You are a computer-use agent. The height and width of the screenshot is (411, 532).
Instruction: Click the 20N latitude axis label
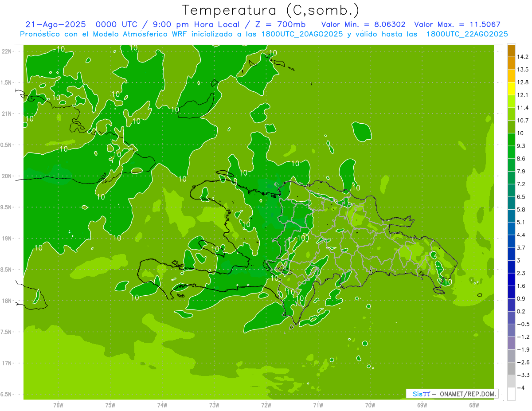(7, 176)
